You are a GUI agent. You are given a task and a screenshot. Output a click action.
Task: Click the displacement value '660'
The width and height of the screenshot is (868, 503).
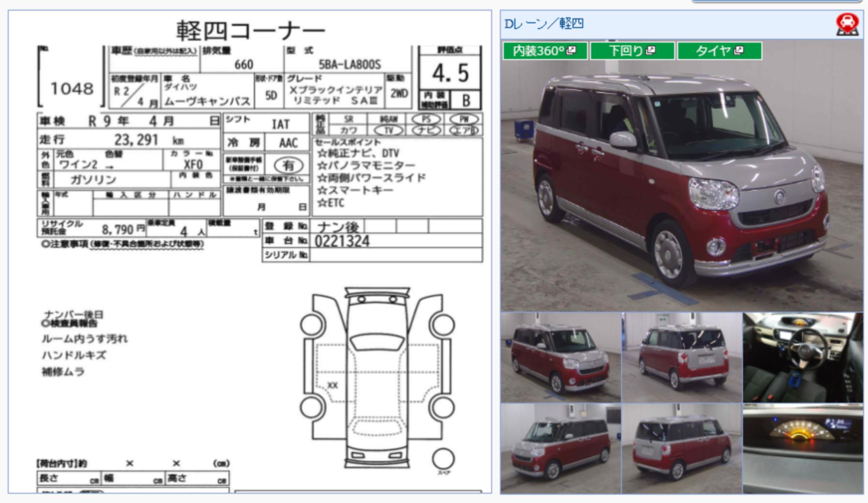point(244,65)
